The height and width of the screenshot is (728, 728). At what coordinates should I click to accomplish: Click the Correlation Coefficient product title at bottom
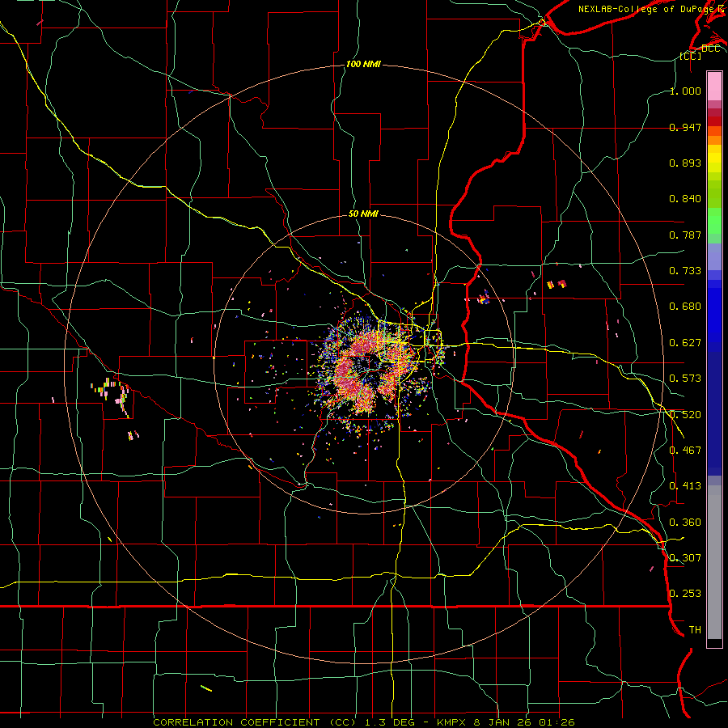(364, 722)
